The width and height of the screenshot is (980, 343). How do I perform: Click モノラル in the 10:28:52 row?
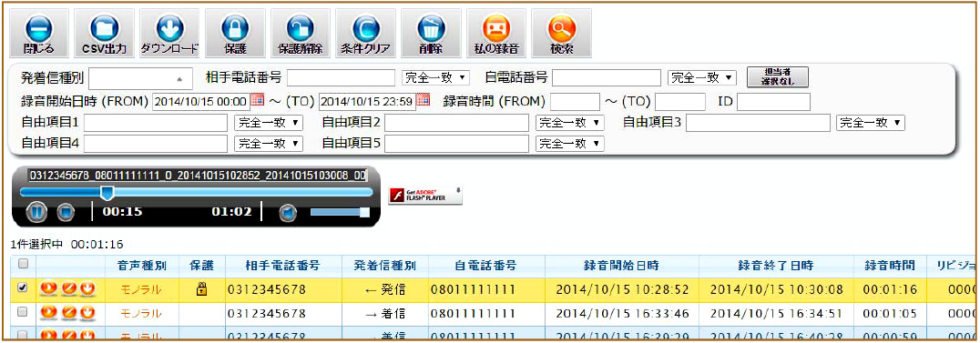pyautogui.click(x=140, y=289)
